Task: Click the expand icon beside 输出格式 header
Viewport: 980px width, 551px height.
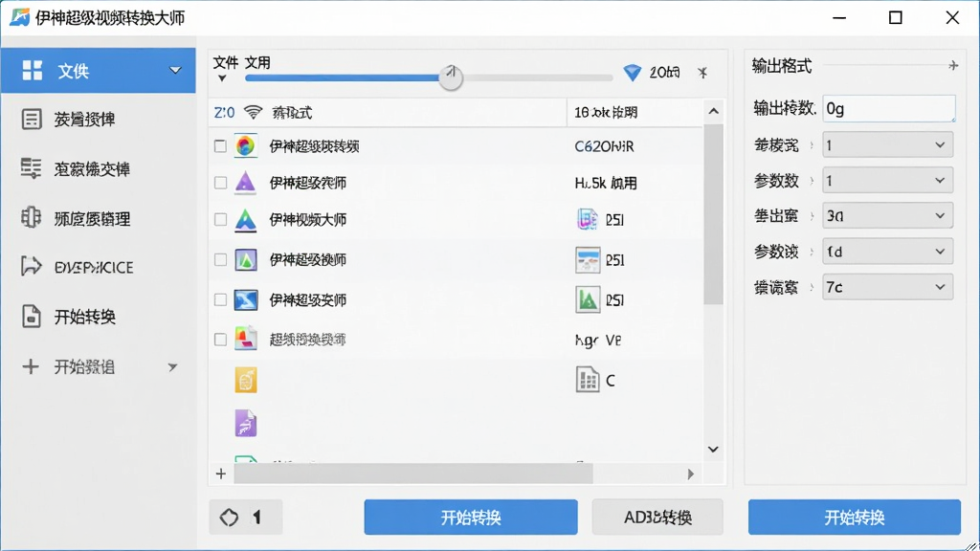Action: [953, 66]
